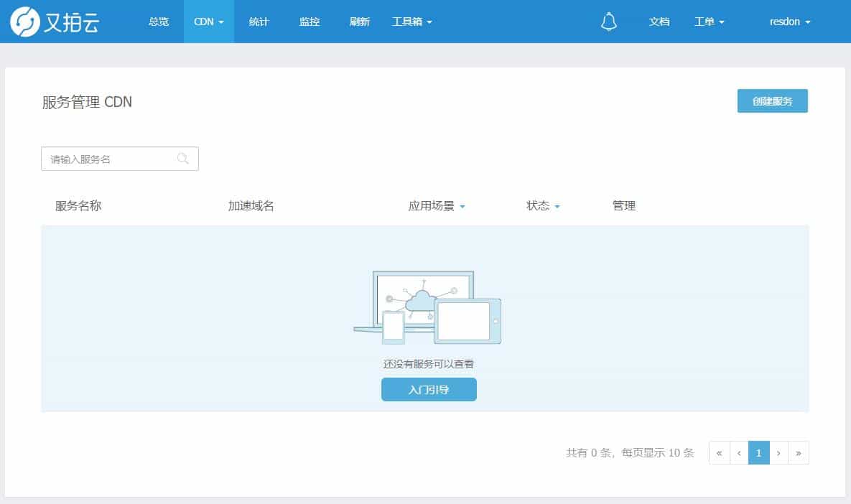Click the search magnifier icon

click(x=183, y=158)
